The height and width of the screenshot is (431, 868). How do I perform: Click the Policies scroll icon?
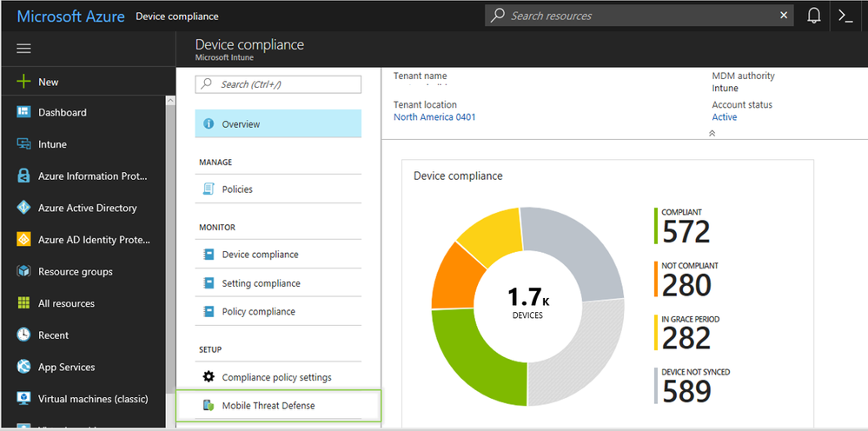pos(209,189)
